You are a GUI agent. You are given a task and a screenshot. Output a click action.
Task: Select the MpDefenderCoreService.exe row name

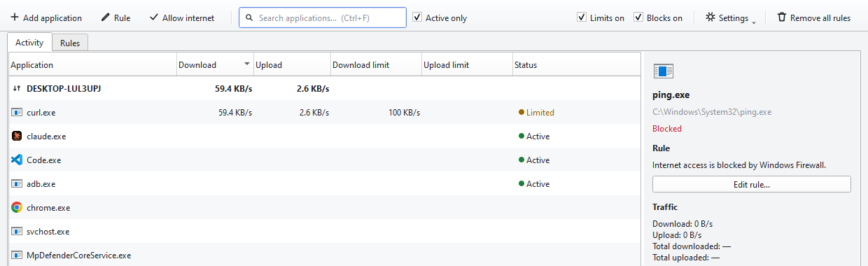(79, 255)
